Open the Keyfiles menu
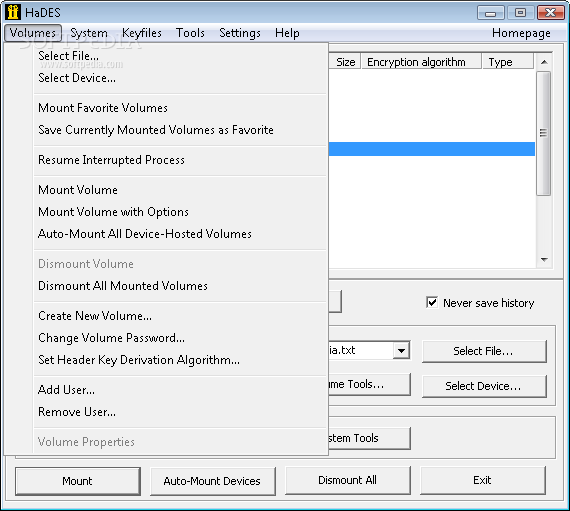570x511 pixels. 142,33
